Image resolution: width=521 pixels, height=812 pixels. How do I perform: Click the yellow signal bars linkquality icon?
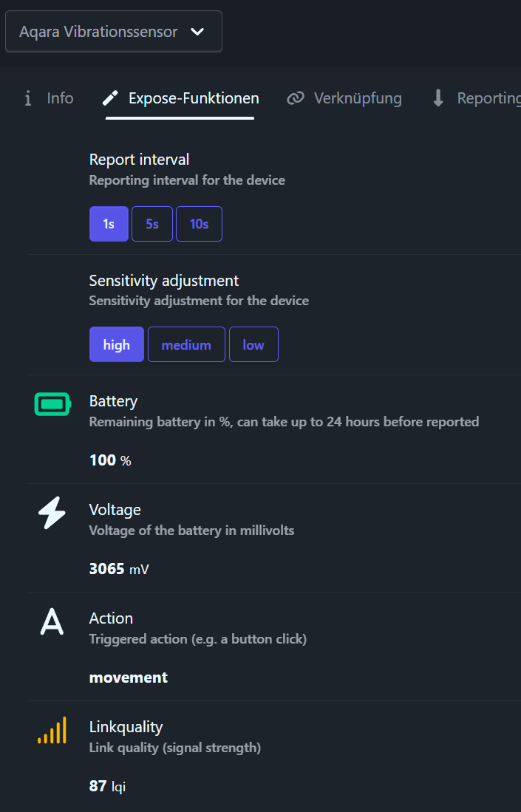pyautogui.click(x=52, y=730)
